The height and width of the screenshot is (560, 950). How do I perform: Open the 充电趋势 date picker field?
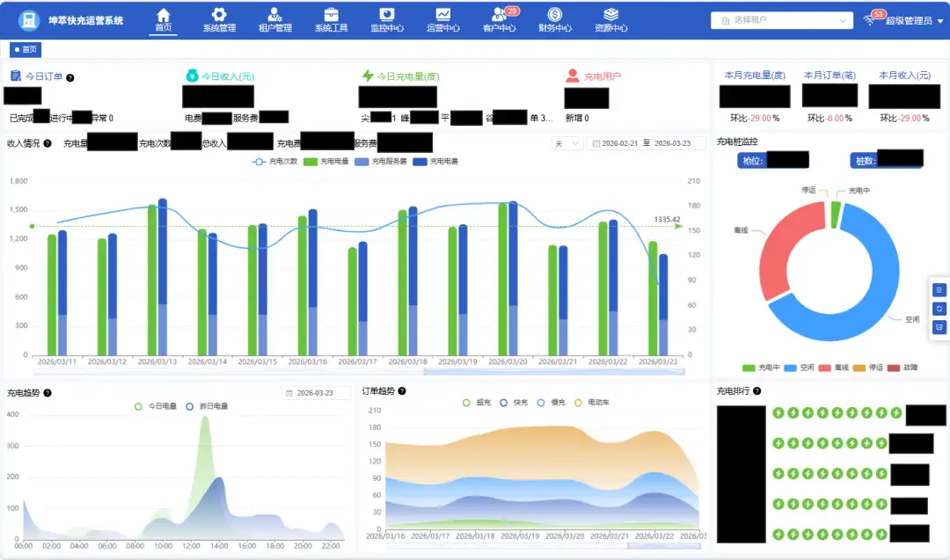coord(316,393)
